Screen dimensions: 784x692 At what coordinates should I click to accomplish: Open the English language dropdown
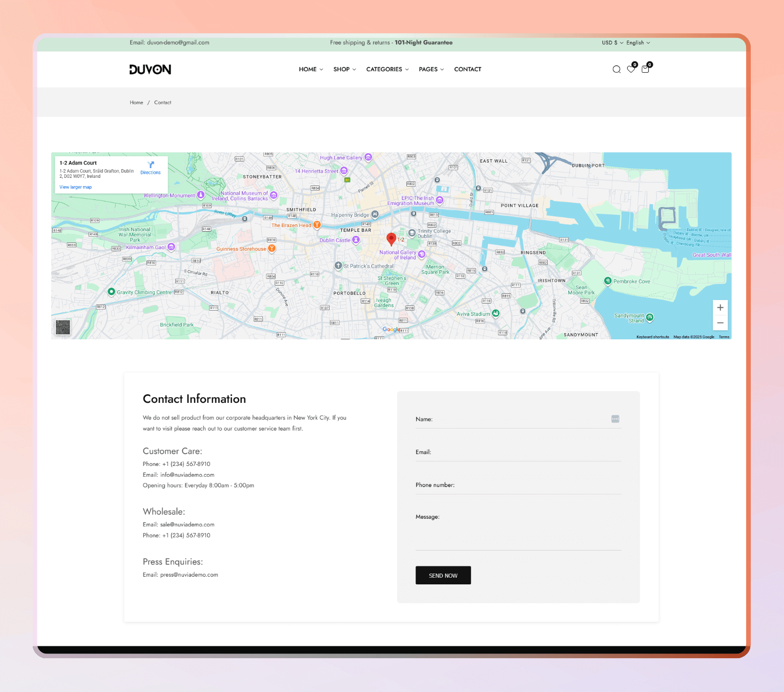tap(638, 43)
